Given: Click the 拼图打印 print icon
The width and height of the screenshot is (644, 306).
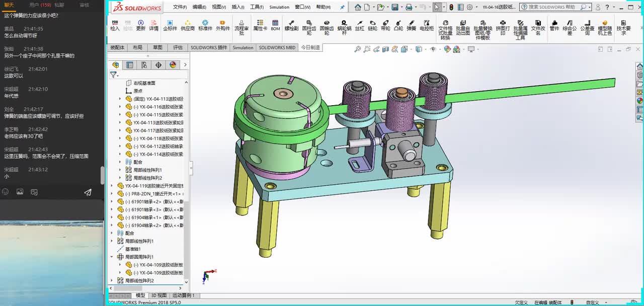Looking at the screenshot, I should click(x=503, y=27).
